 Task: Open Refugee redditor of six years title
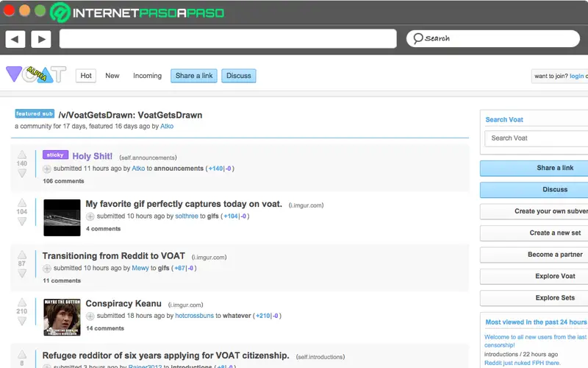pos(166,355)
